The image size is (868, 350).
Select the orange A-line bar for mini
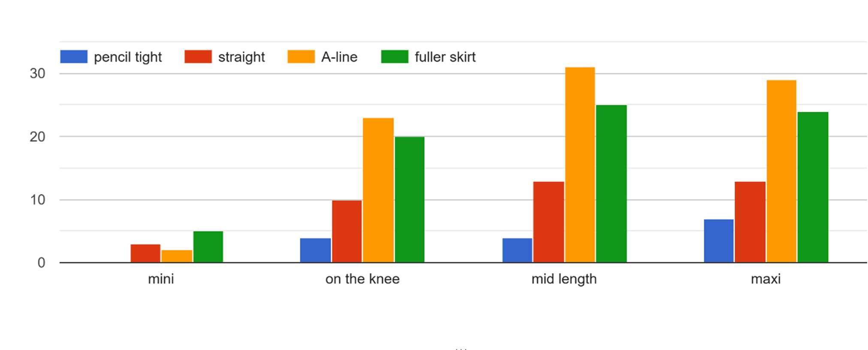tap(177, 256)
